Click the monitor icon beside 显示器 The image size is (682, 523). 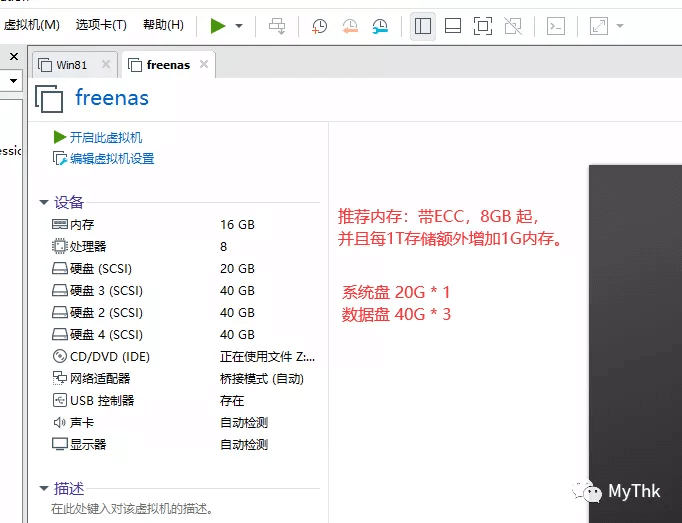pyautogui.click(x=60, y=444)
